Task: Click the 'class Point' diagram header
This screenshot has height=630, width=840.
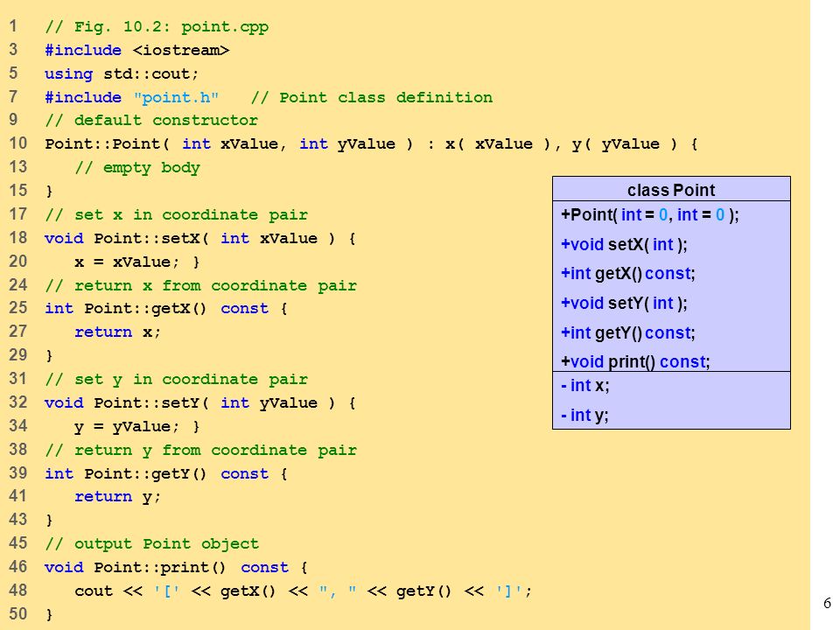Action: [x=671, y=190]
